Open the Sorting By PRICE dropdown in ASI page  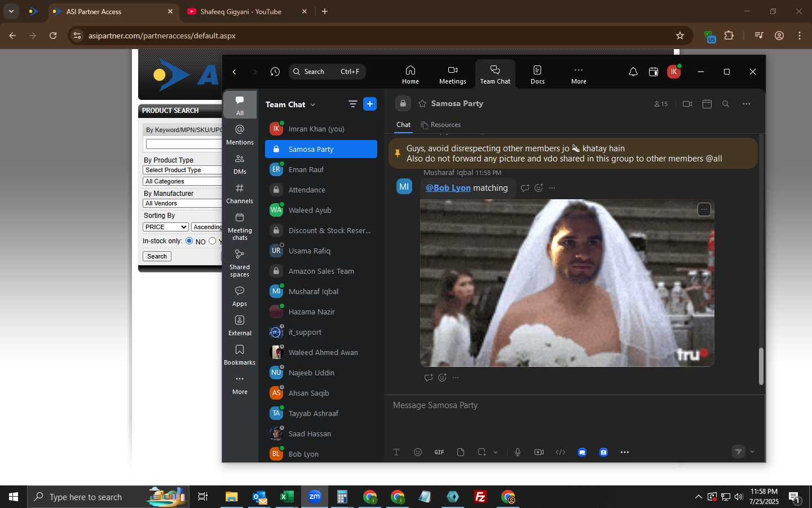coord(165,227)
